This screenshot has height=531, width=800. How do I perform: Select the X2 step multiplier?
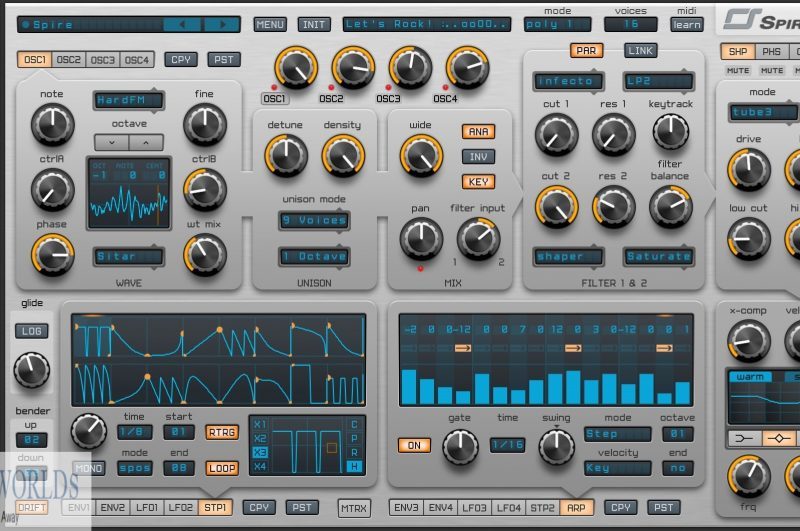pyautogui.click(x=260, y=438)
